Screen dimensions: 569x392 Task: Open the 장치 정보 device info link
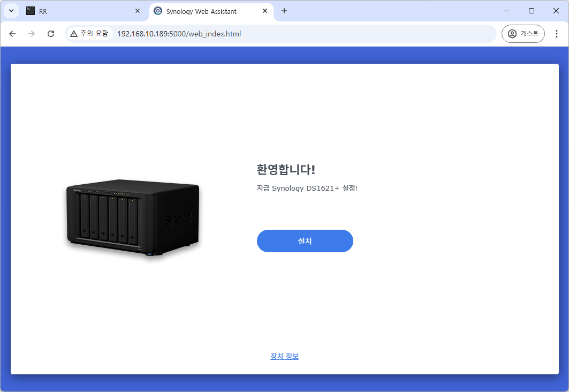coord(285,356)
